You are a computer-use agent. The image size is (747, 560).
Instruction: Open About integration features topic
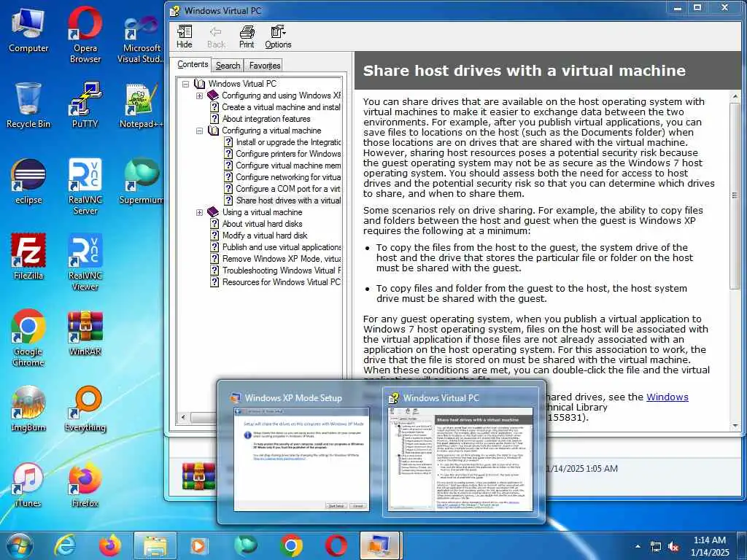click(260, 119)
